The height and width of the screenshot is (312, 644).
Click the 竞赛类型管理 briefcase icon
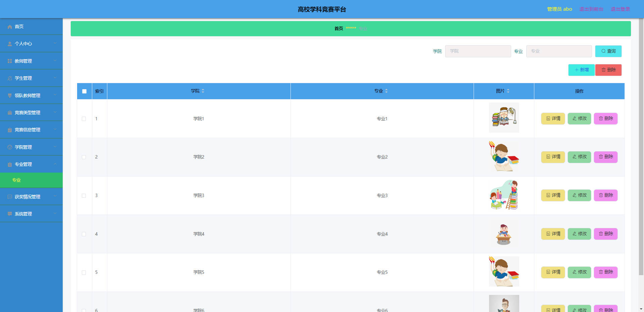click(x=10, y=113)
